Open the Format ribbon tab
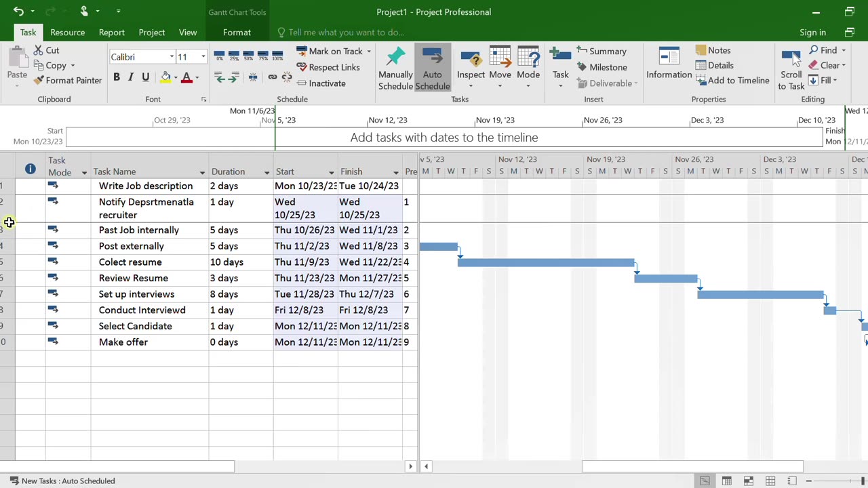 (x=237, y=33)
